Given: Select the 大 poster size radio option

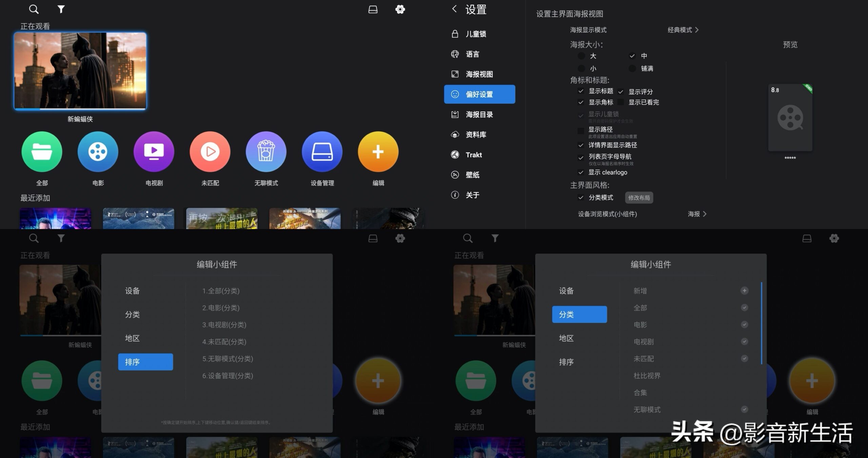Looking at the screenshot, I should click(x=581, y=56).
